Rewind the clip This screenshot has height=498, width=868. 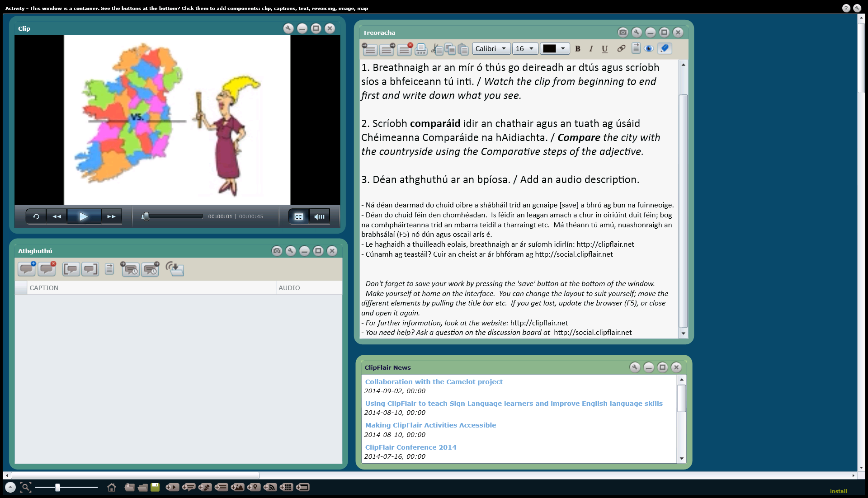[57, 216]
